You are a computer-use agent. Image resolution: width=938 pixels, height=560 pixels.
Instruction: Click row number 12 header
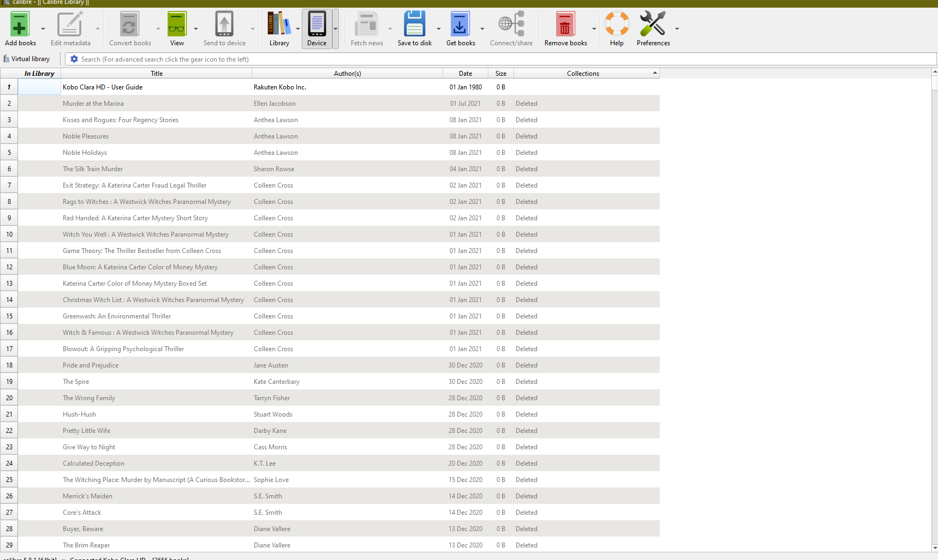(9, 267)
